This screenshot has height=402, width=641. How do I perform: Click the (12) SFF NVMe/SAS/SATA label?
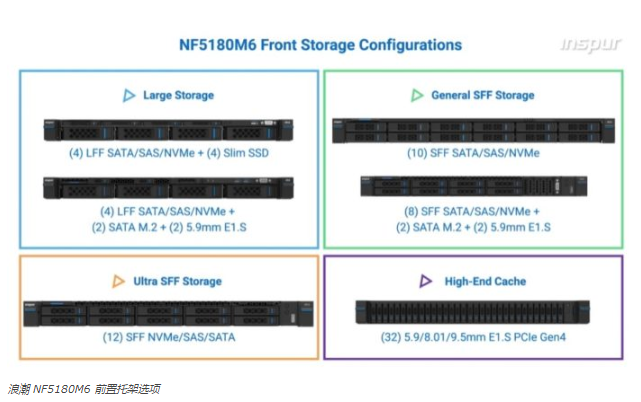pos(169,337)
